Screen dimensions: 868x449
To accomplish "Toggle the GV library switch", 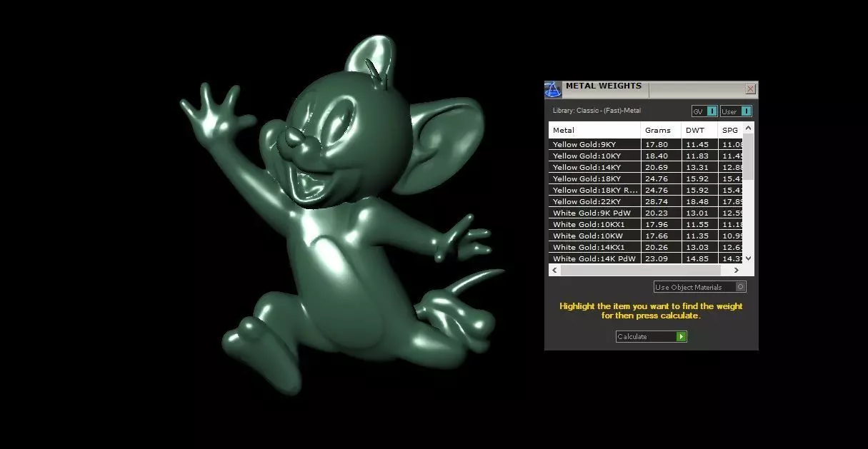I will tap(704, 111).
